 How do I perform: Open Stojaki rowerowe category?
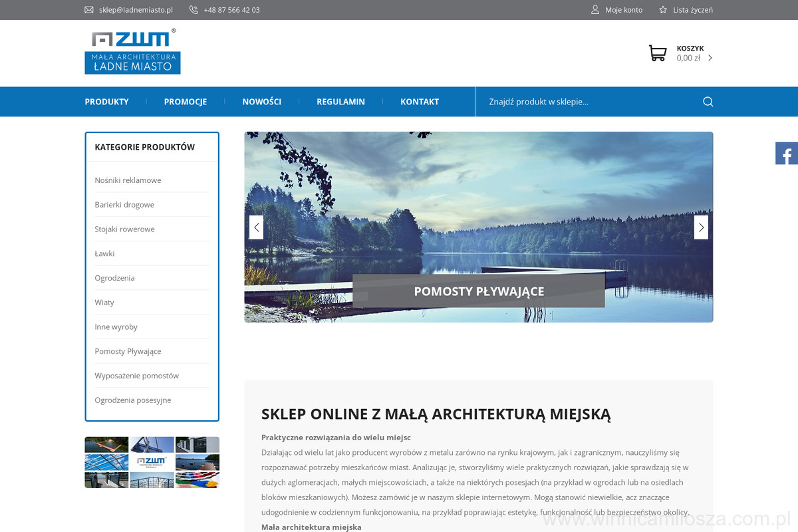tap(124, 229)
